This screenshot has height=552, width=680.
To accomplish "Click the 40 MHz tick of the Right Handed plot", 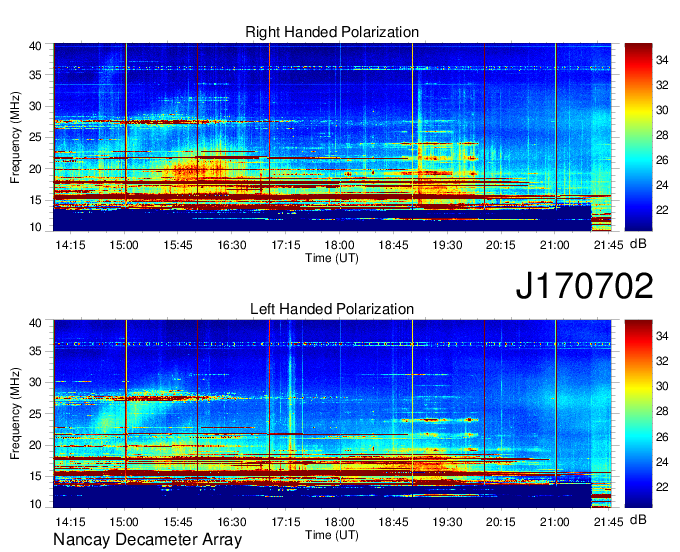I will point(35,46).
